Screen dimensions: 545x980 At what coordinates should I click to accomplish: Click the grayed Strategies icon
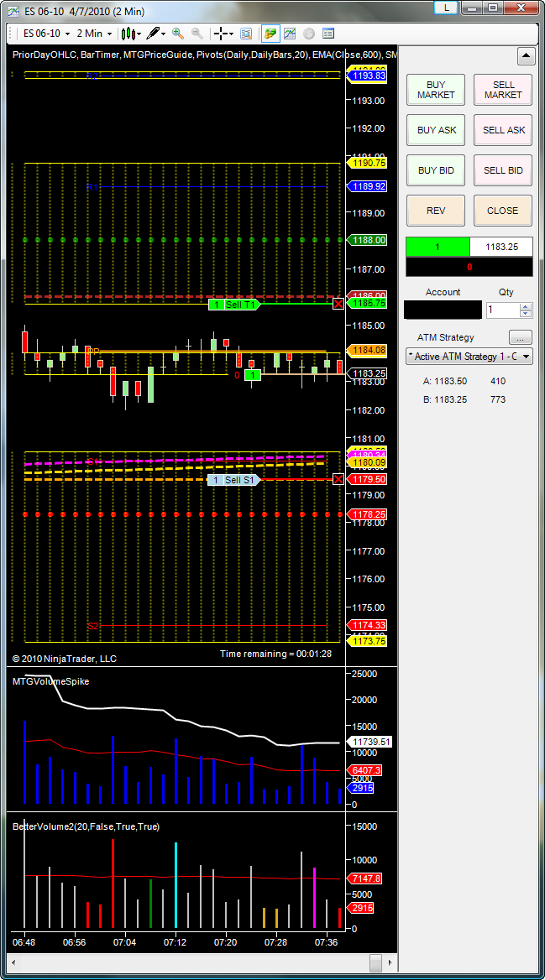click(308, 33)
